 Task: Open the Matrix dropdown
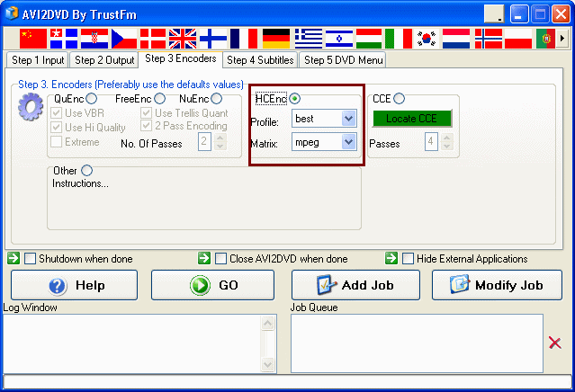pyautogui.click(x=348, y=142)
